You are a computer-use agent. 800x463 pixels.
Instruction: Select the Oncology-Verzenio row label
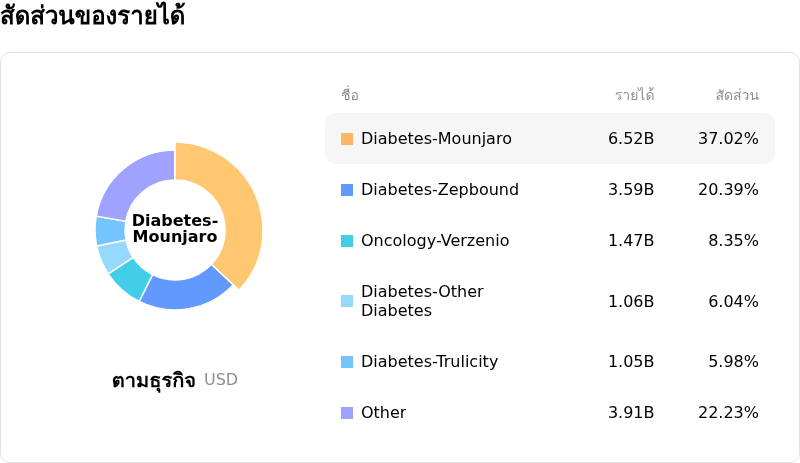434,241
